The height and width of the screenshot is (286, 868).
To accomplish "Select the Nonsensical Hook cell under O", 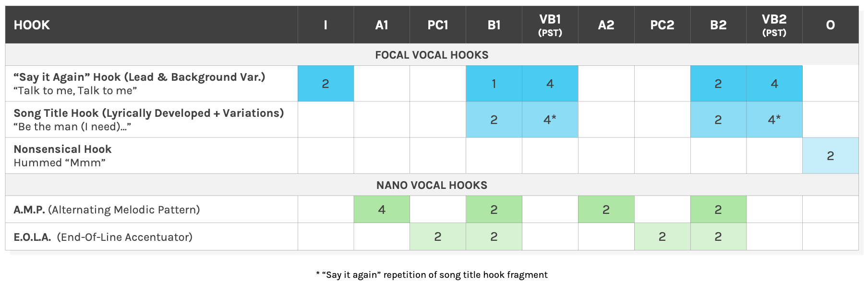I will pos(830,156).
